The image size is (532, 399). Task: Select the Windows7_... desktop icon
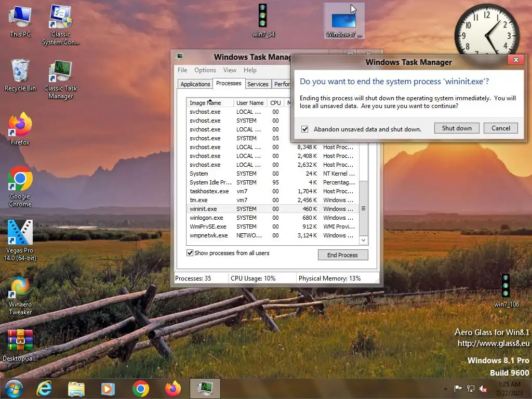coord(344,21)
